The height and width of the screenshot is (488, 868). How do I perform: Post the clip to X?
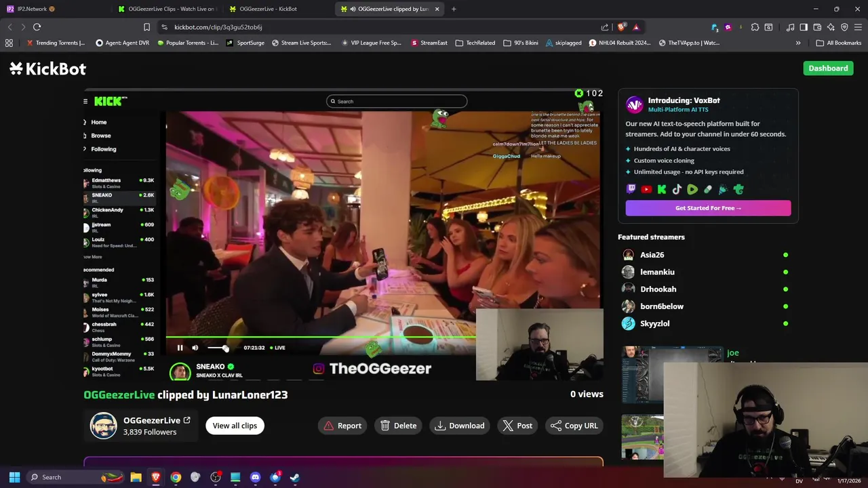pyautogui.click(x=518, y=426)
